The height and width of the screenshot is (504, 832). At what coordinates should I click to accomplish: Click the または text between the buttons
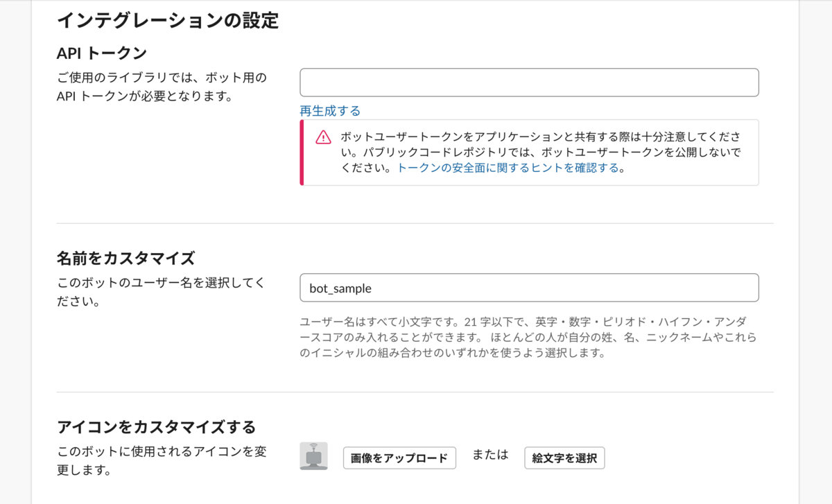click(490, 455)
